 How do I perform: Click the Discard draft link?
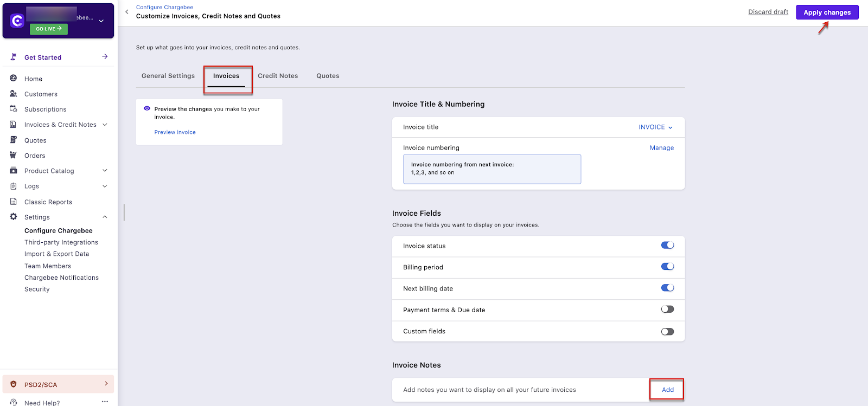point(768,12)
